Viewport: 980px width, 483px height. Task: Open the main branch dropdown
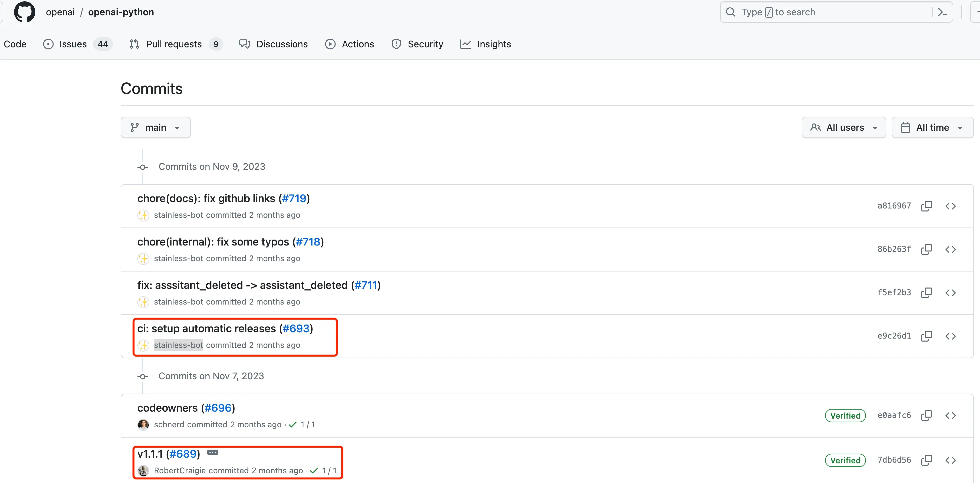[x=155, y=127]
